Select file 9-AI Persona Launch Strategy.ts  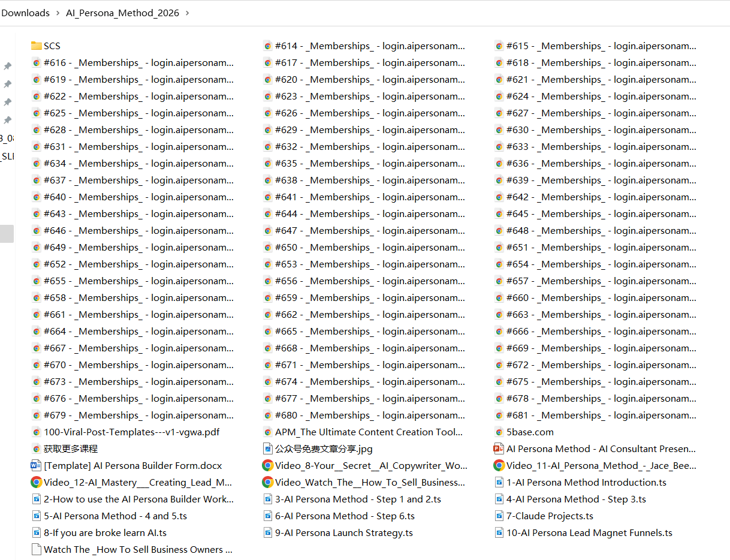click(x=343, y=532)
